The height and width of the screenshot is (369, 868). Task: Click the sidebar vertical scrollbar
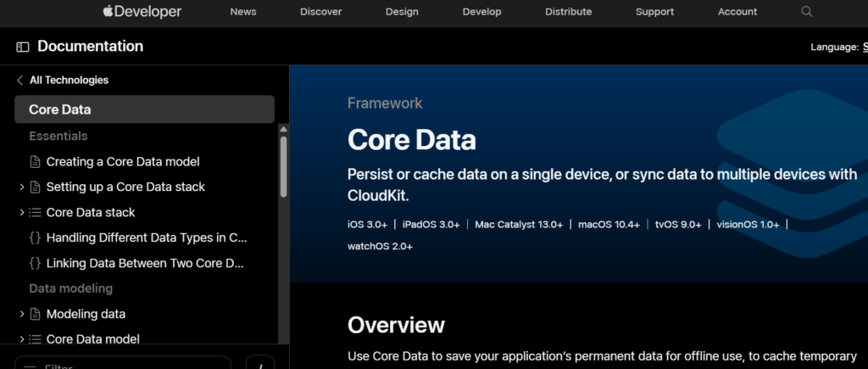[283, 170]
